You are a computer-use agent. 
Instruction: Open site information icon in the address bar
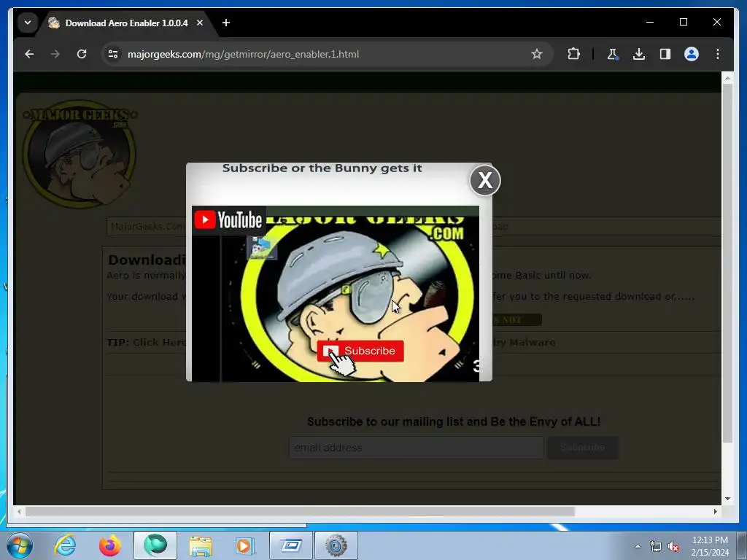[113, 54]
